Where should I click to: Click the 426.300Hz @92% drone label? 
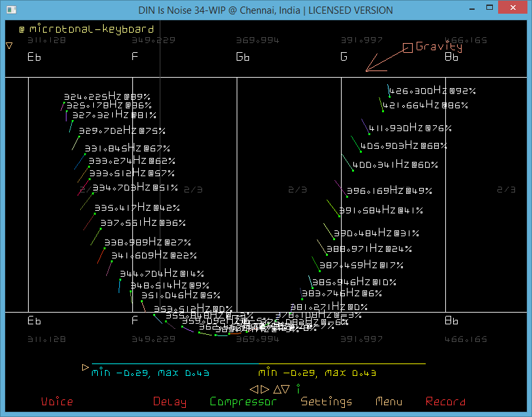[x=432, y=91]
